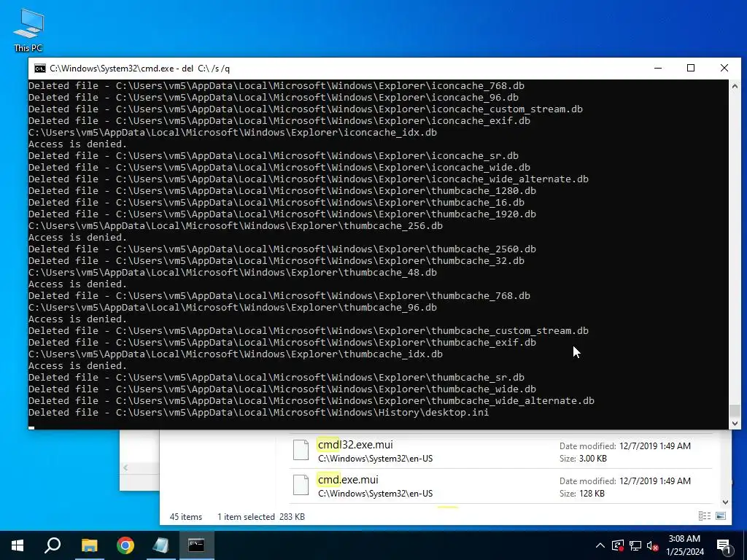Click cmd.exe.mui file icon in Explorer
The height and width of the screenshot is (560, 747).
coord(301,485)
